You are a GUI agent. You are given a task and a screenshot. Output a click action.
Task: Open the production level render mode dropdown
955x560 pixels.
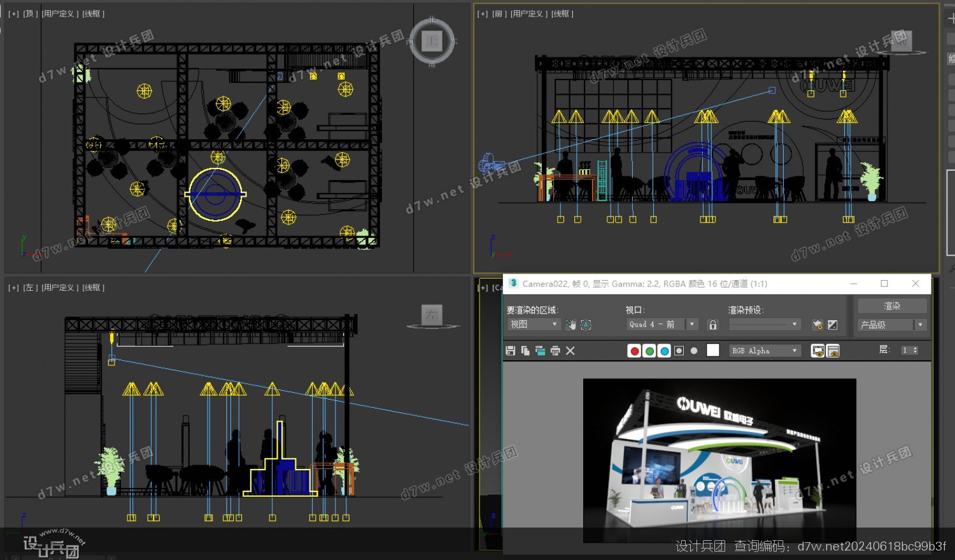click(x=891, y=325)
